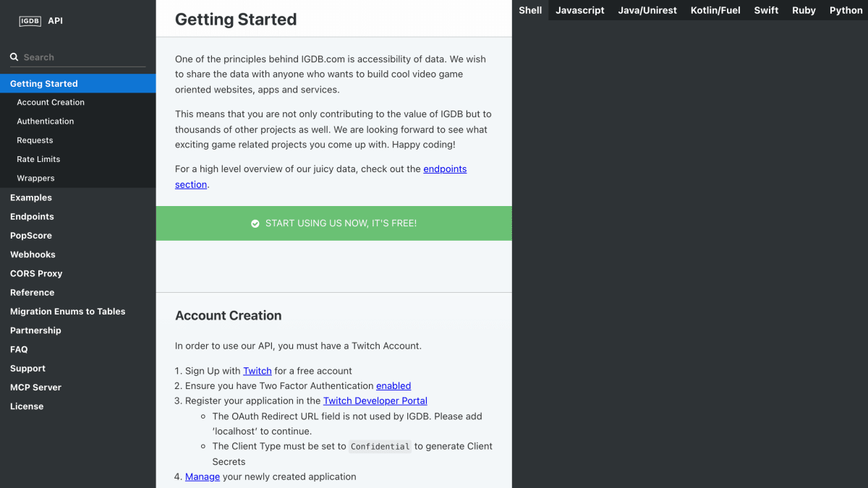
Task: Switch to the Shell code tab
Action: 530,10
